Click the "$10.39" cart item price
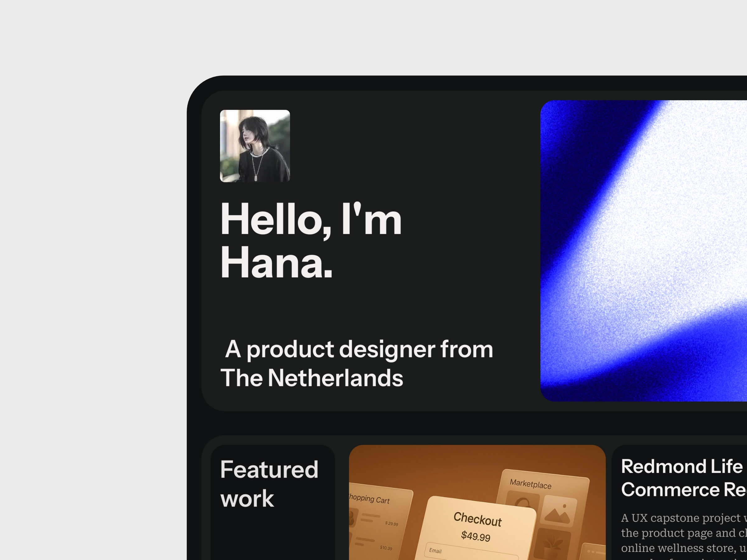The height and width of the screenshot is (560, 747). coord(386,548)
